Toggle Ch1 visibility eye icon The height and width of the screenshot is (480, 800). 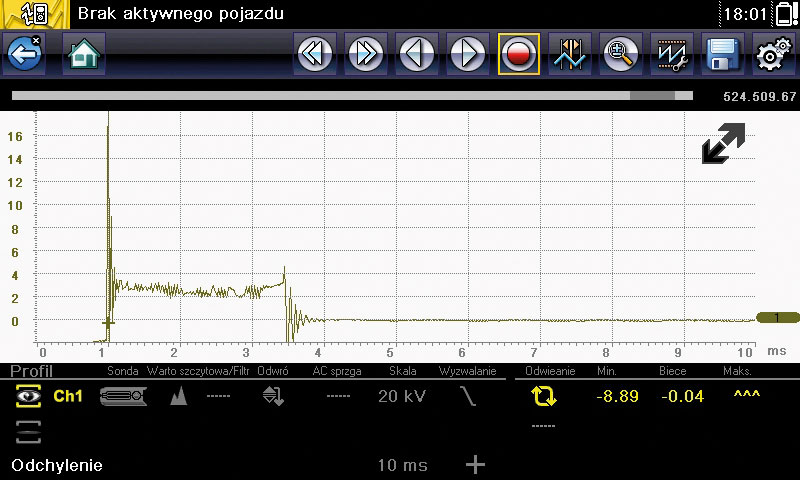(x=27, y=397)
